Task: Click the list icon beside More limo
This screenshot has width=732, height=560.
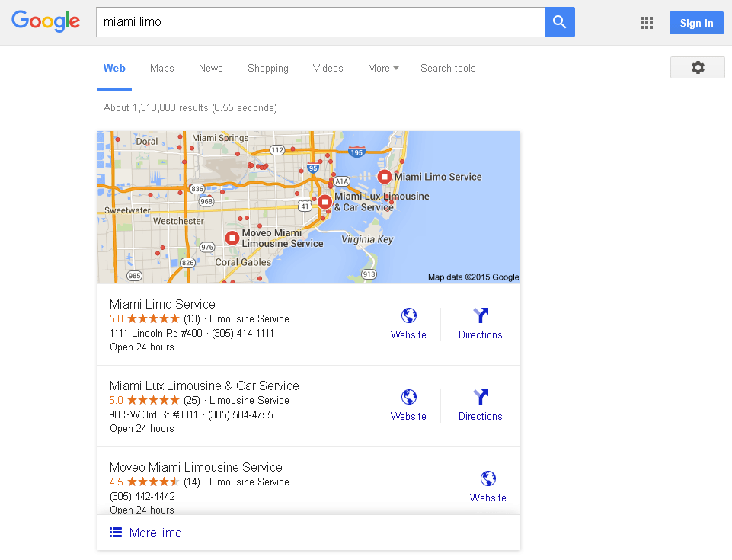Action: pos(115,532)
